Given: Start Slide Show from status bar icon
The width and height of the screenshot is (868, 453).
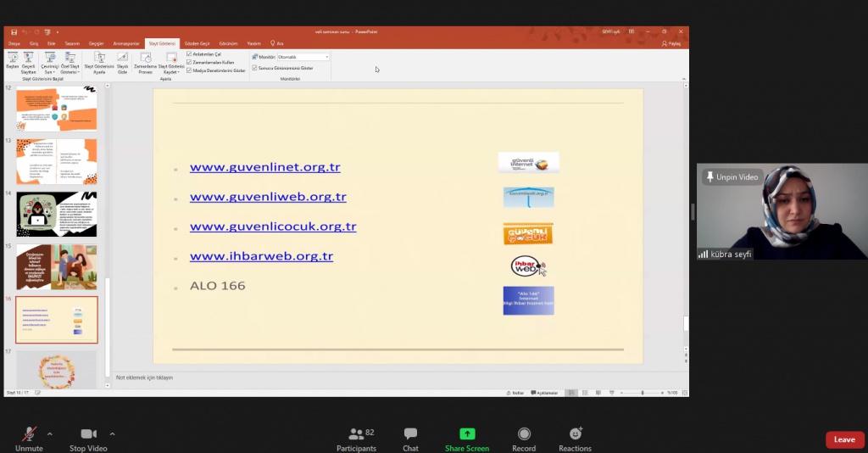Looking at the screenshot, I should pos(612,393).
